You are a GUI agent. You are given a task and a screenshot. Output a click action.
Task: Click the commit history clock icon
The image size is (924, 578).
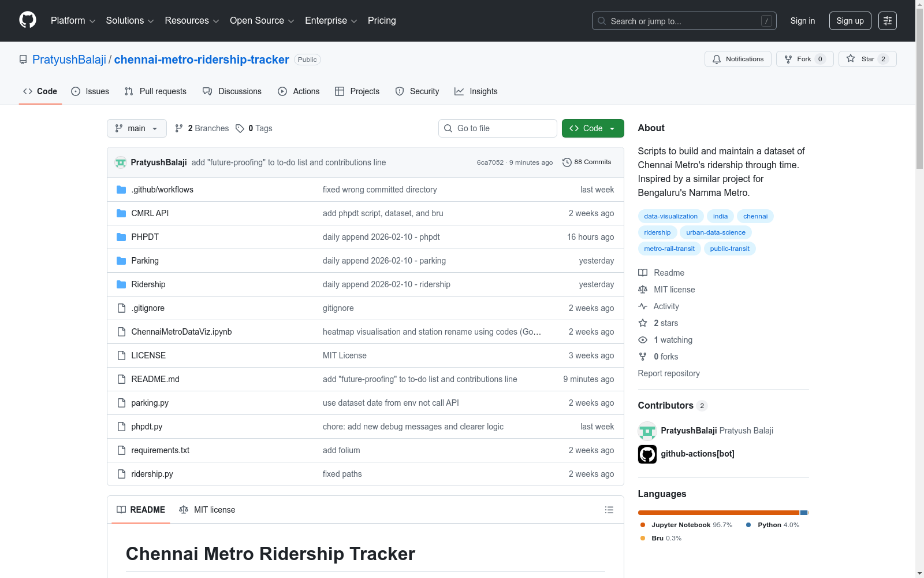(x=567, y=162)
